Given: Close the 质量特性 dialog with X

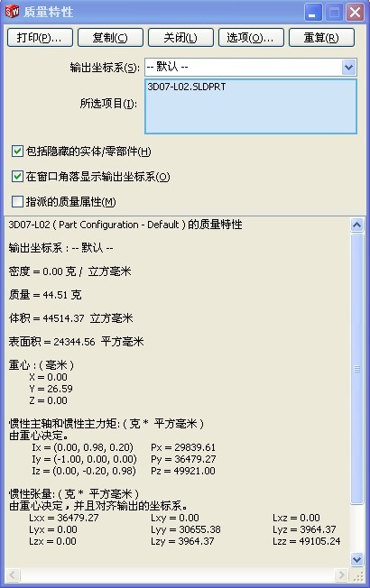Looking at the screenshot, I should point(355,13).
